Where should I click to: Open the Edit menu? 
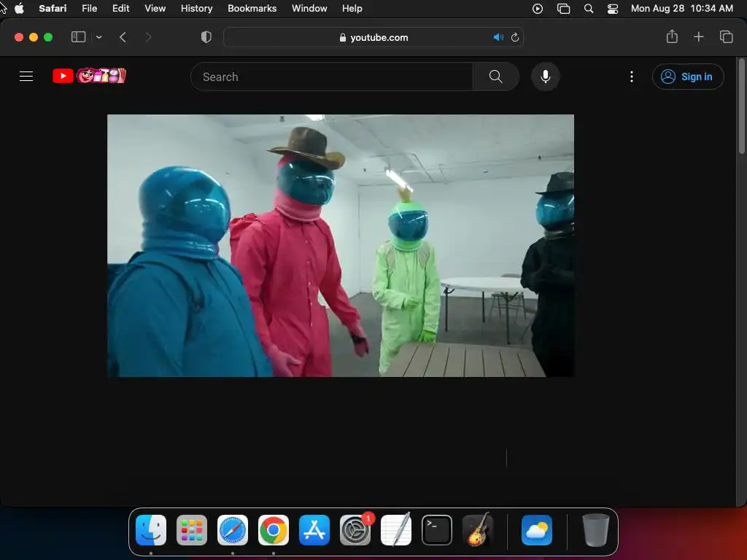pos(120,8)
